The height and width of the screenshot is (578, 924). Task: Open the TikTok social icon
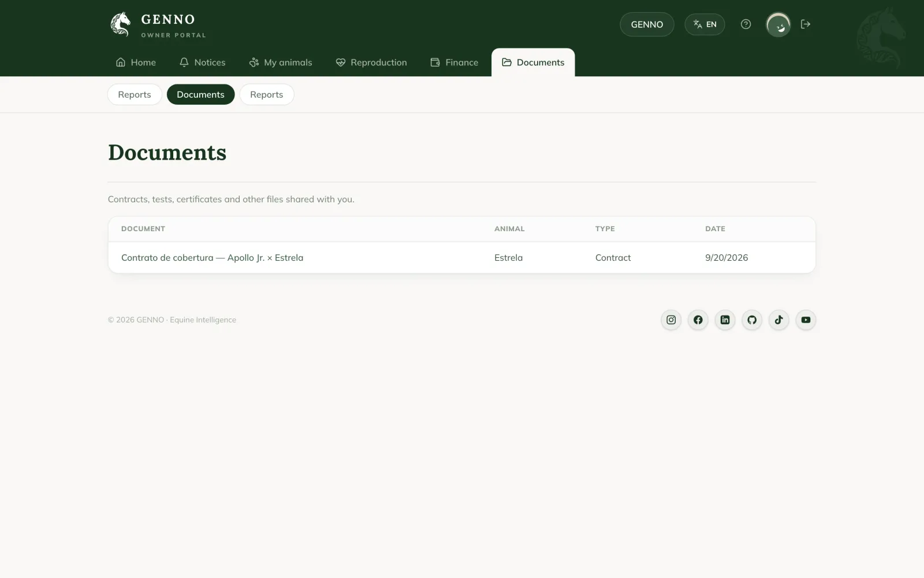(x=778, y=320)
